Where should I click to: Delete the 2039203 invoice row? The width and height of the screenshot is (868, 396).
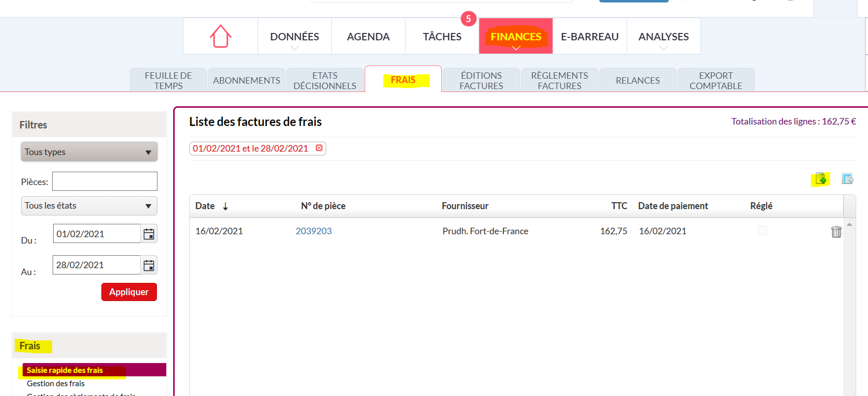(836, 232)
